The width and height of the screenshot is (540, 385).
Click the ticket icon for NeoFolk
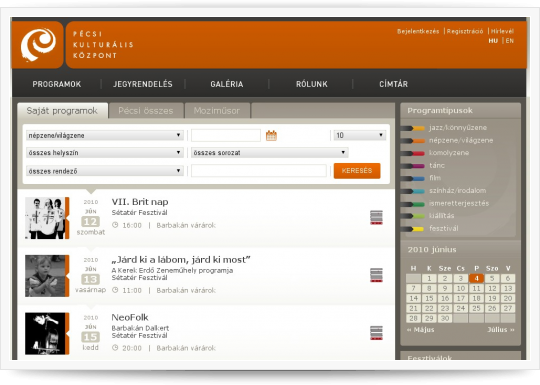(376, 333)
